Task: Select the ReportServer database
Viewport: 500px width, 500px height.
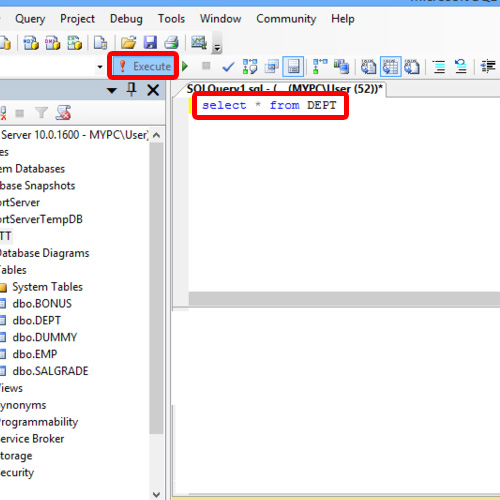Action: coord(20,202)
